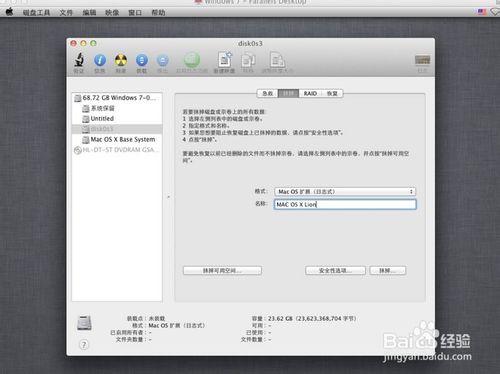The width and height of the screenshot is (500, 374).
Task: Switch to the 急救 First Aid tab
Action: [268, 93]
